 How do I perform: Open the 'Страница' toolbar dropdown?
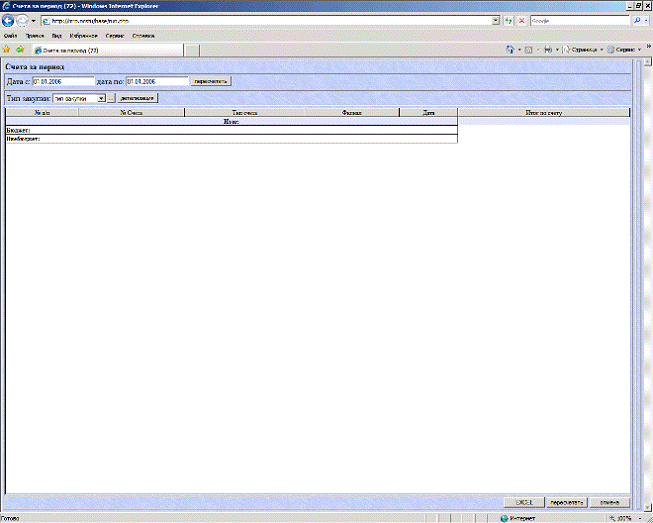pos(584,48)
